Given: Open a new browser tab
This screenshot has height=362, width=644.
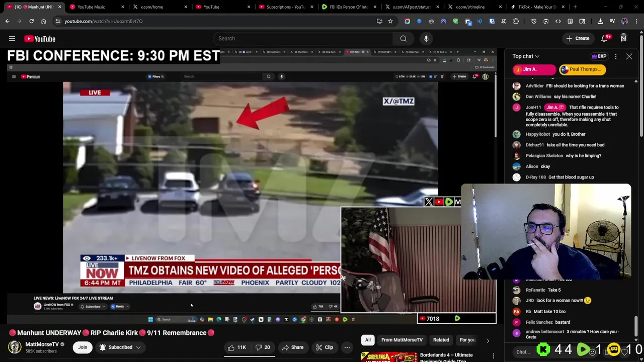Looking at the screenshot, I should [x=575, y=7].
